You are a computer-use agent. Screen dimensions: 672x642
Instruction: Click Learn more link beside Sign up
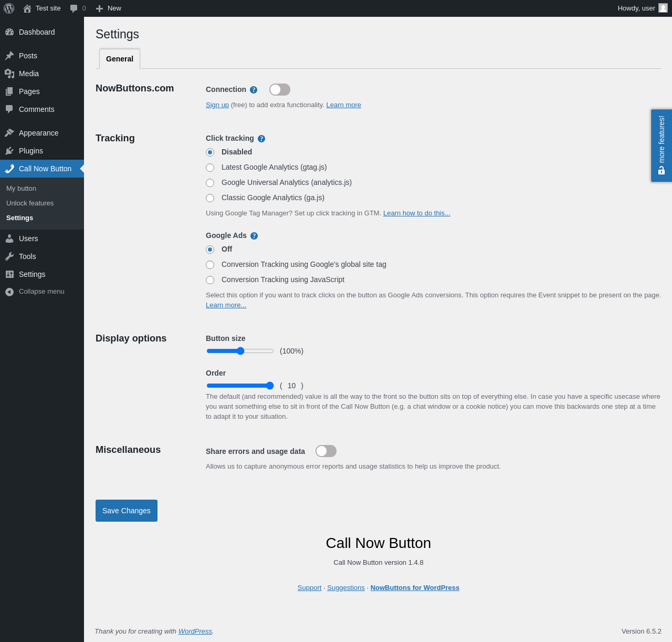tap(344, 105)
